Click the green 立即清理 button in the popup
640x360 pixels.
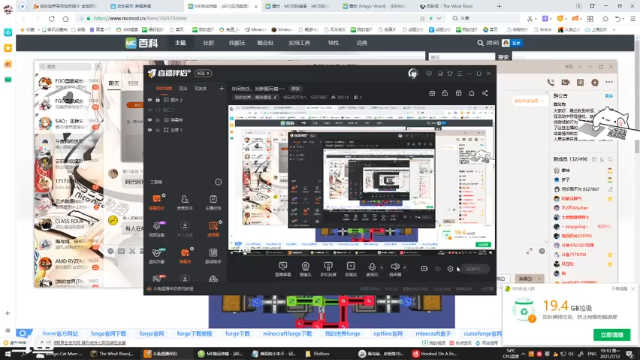tap(611, 335)
